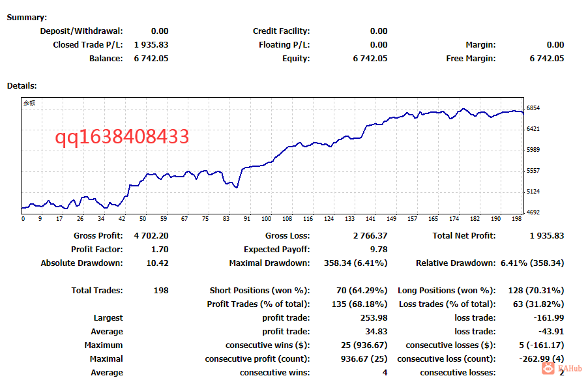The width and height of the screenshot is (588, 378).
Task: Click the Details heading
Action: click(x=22, y=86)
